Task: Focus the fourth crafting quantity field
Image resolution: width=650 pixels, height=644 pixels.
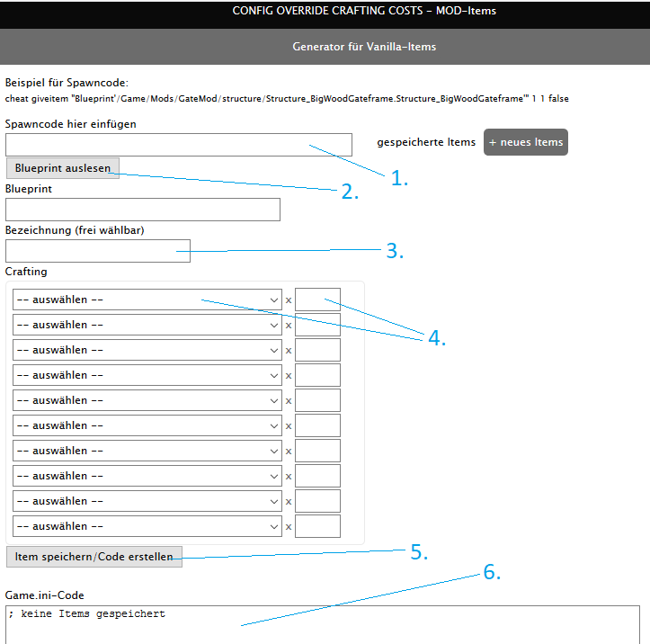Action: (x=317, y=375)
